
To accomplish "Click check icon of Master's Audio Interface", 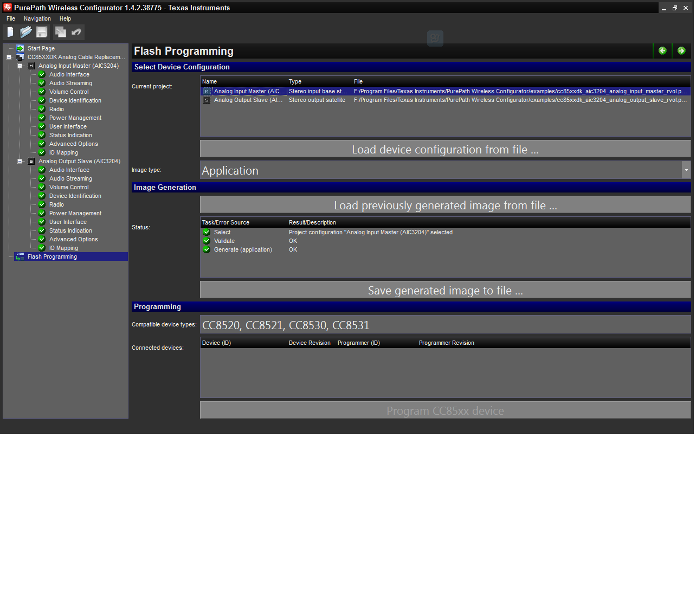I will click(x=42, y=74).
